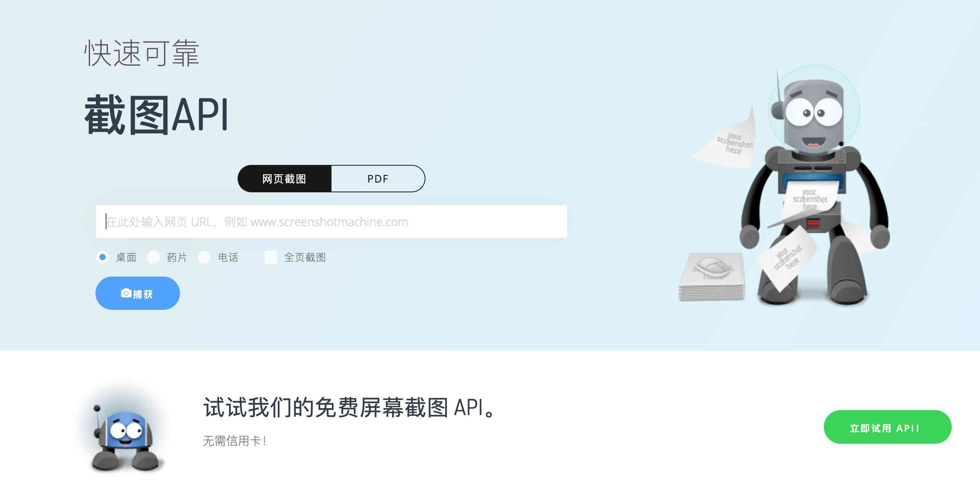Image resolution: width=980 pixels, height=481 pixels.
Task: Select the 桌面 radio button
Action: pyautogui.click(x=103, y=257)
